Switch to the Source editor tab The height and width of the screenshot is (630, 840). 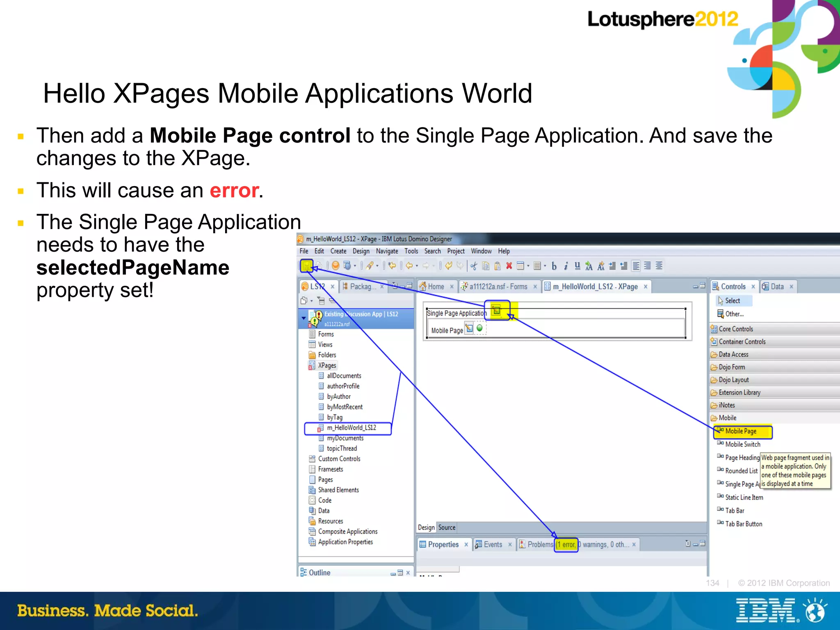coord(447,528)
